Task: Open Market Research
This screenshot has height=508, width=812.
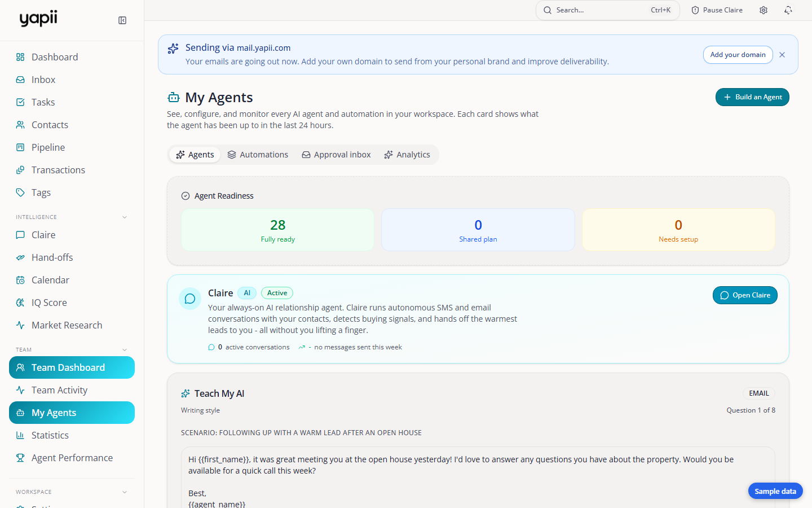Action: tap(72, 325)
